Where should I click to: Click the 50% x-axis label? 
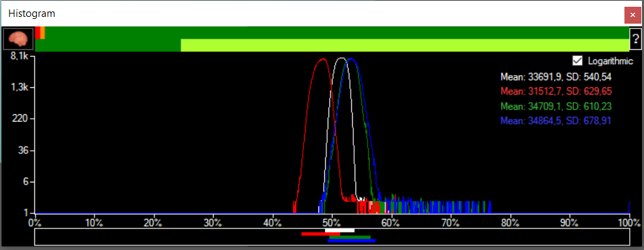point(332,223)
